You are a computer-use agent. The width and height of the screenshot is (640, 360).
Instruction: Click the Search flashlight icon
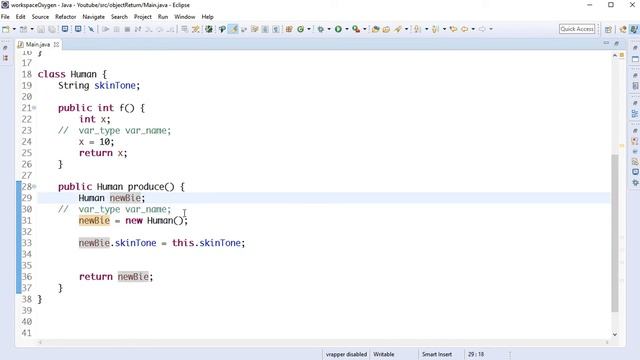(398, 29)
